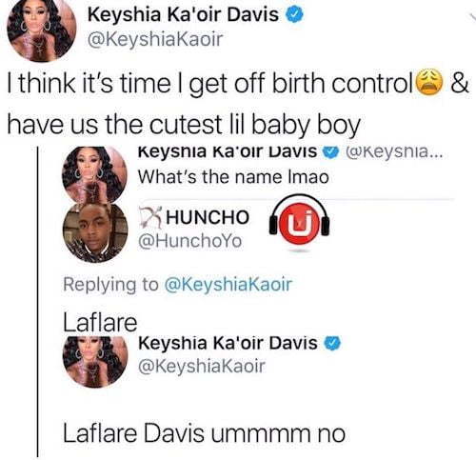Open HUNCHO's profile picture
Image resolution: width=476 pixels, height=460 pixels.
(95, 232)
